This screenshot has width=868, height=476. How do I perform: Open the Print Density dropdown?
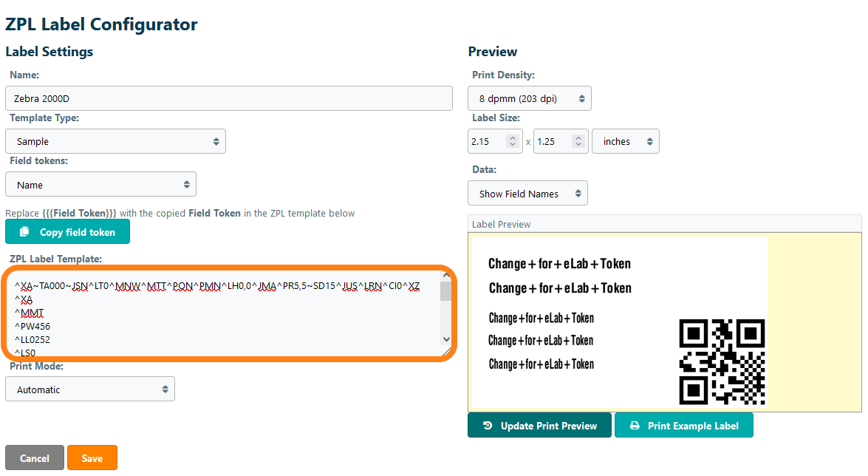point(529,98)
